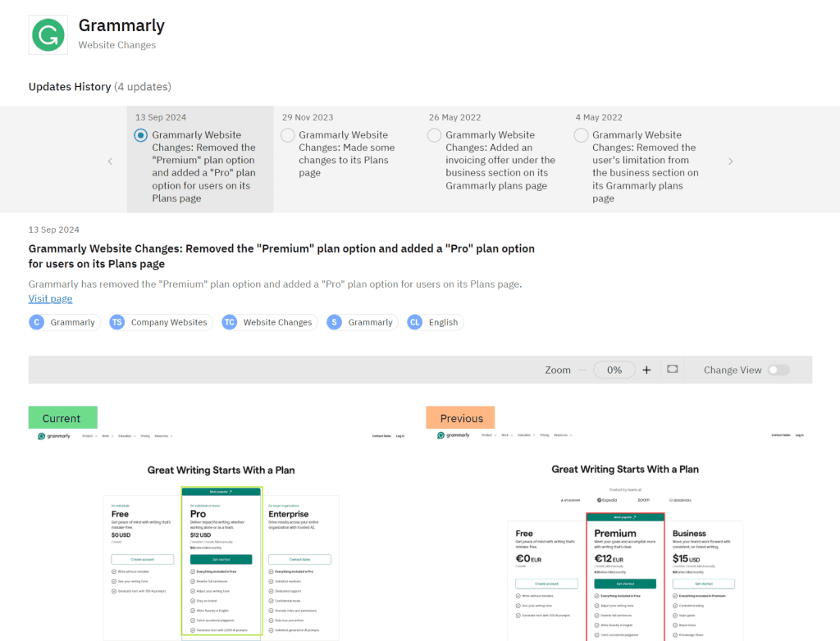Click the S Grammarly tag chip
This screenshot has width=840, height=641.
(362, 322)
